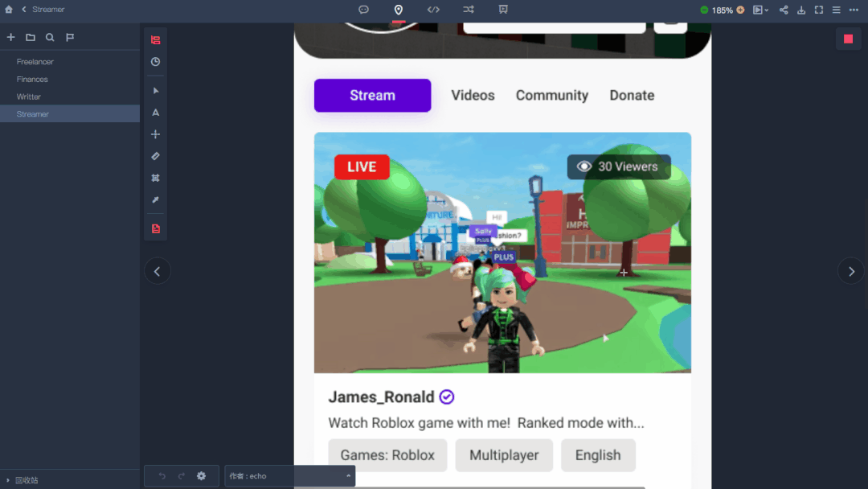Open the flow shuffle icon
This screenshot has width=868, height=489.
click(469, 10)
